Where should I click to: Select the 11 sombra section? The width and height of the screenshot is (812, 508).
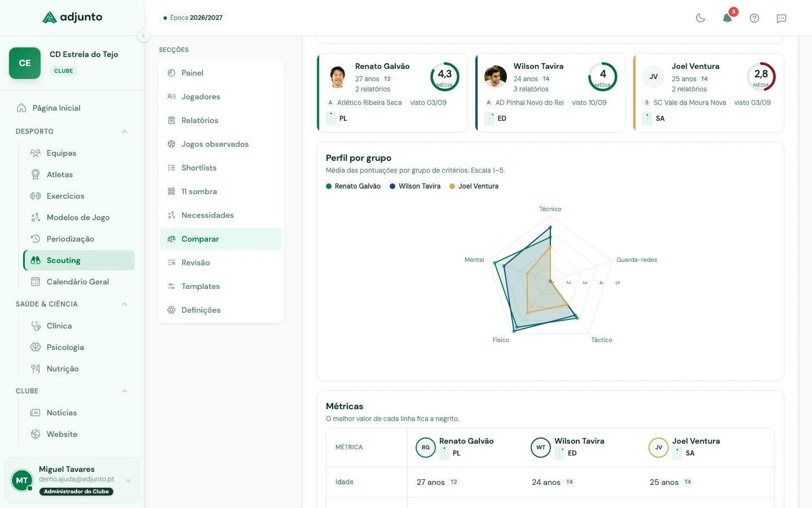[221, 191]
